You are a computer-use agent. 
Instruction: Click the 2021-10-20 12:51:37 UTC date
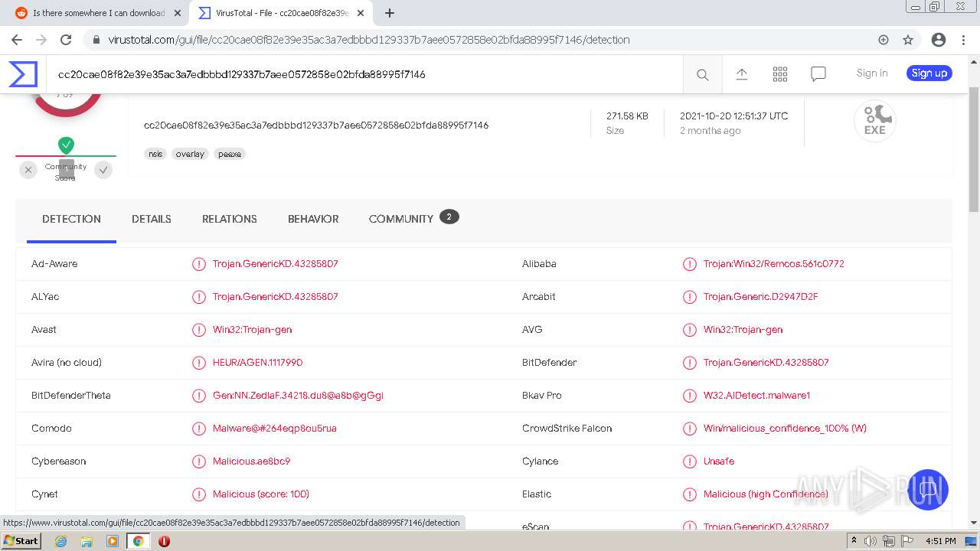point(733,116)
